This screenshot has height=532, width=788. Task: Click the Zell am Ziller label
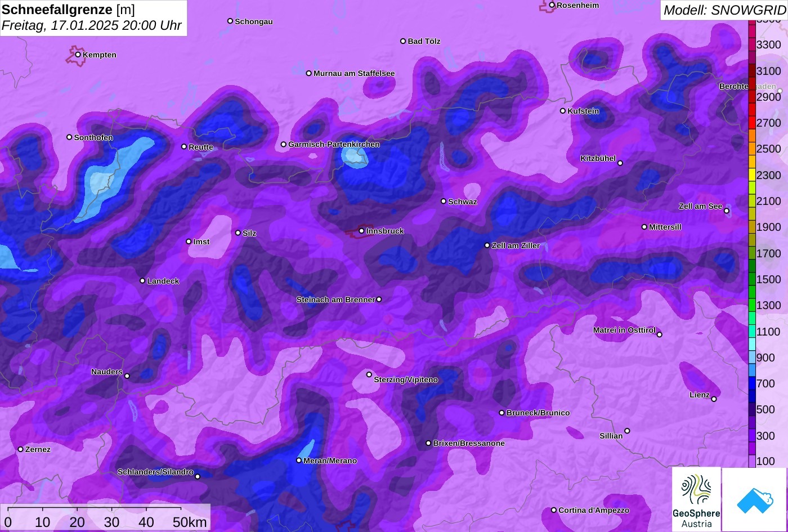[516, 245]
